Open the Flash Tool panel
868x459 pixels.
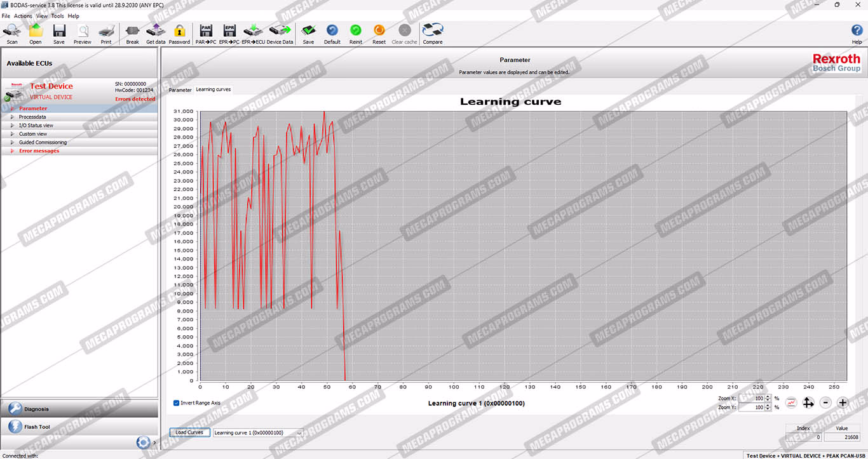[x=37, y=427]
